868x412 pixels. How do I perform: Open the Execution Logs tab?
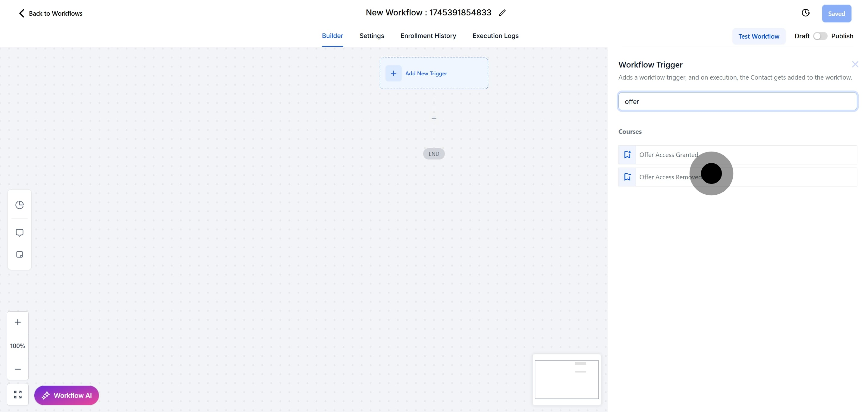point(495,36)
